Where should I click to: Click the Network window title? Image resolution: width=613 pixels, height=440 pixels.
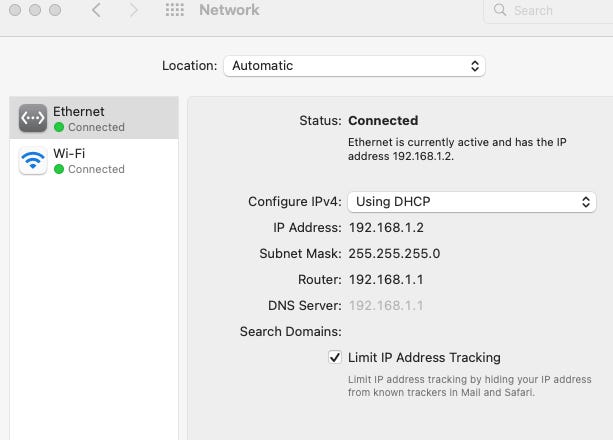point(229,10)
